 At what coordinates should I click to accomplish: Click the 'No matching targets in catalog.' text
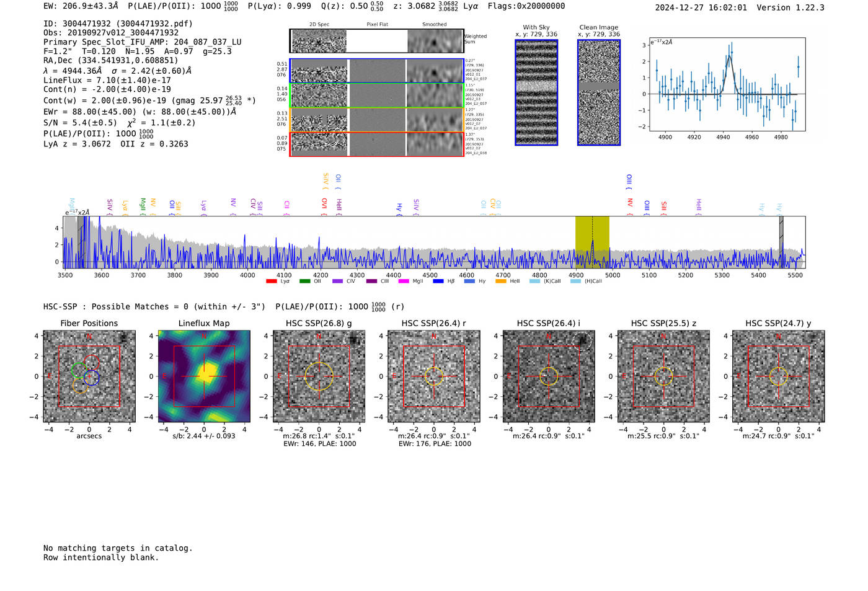click(118, 548)
